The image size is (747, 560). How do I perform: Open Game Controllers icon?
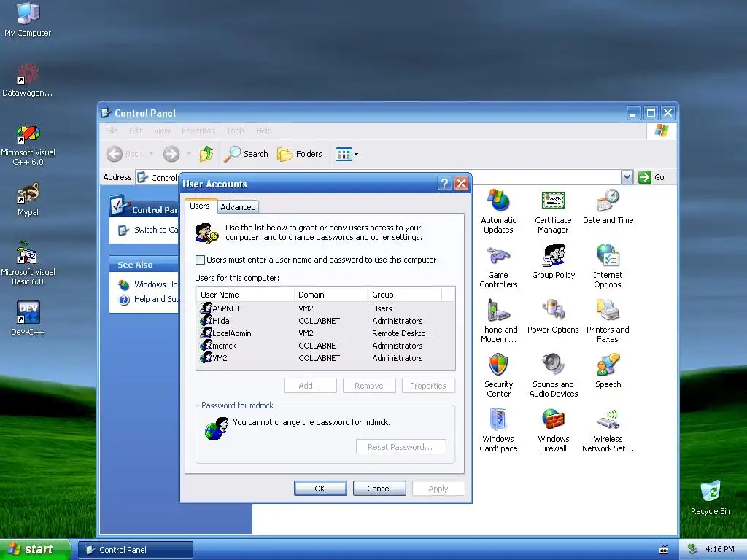498,265
